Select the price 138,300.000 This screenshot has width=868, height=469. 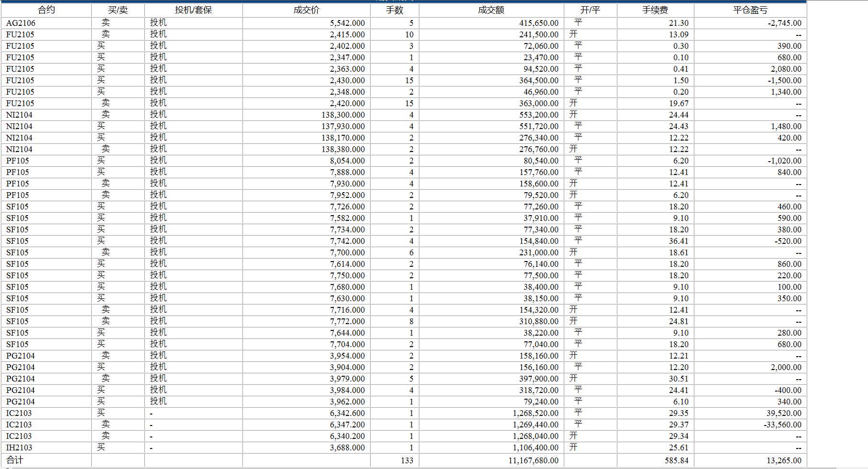click(343, 115)
